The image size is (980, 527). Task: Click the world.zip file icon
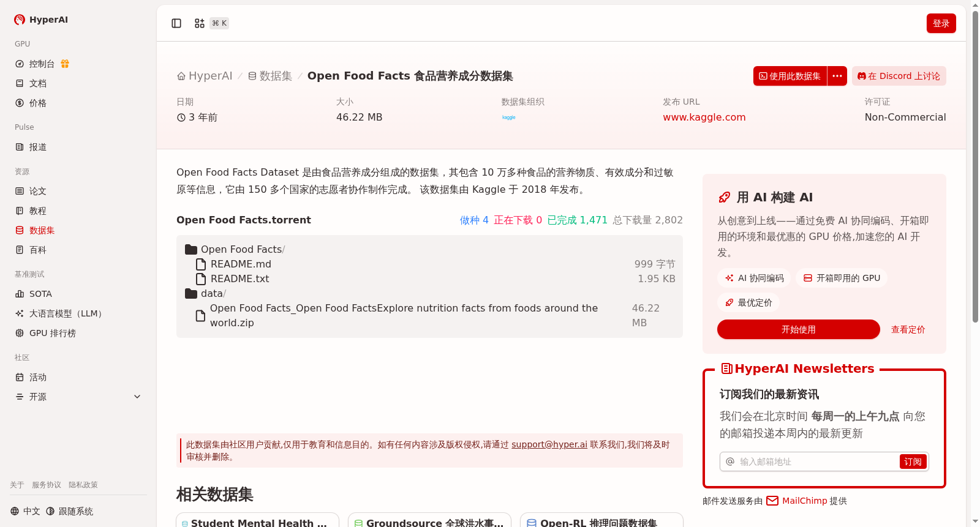[x=200, y=316]
